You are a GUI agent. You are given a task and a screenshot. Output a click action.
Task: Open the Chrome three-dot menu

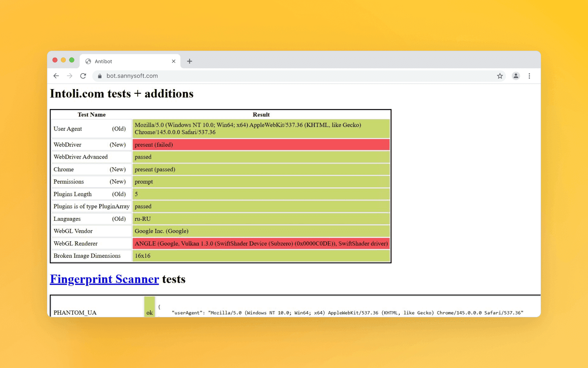point(530,76)
